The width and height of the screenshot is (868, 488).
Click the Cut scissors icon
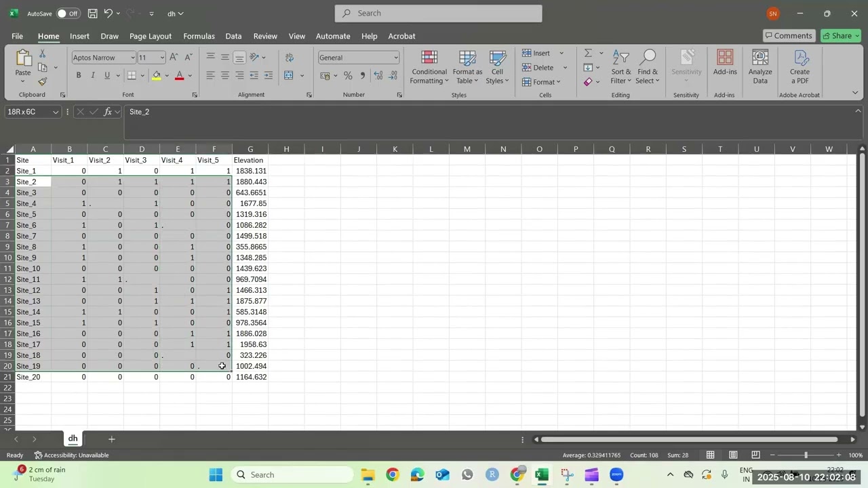tap(42, 54)
